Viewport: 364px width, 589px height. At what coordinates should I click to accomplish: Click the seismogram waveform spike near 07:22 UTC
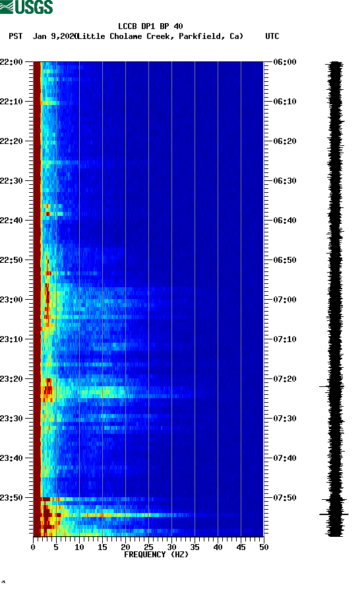click(x=330, y=386)
